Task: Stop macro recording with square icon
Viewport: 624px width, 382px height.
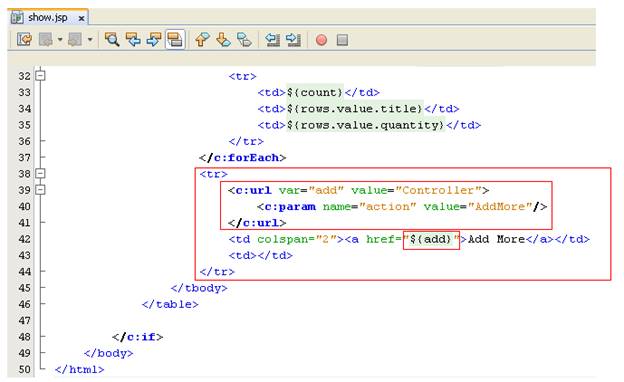Action: tap(342, 40)
